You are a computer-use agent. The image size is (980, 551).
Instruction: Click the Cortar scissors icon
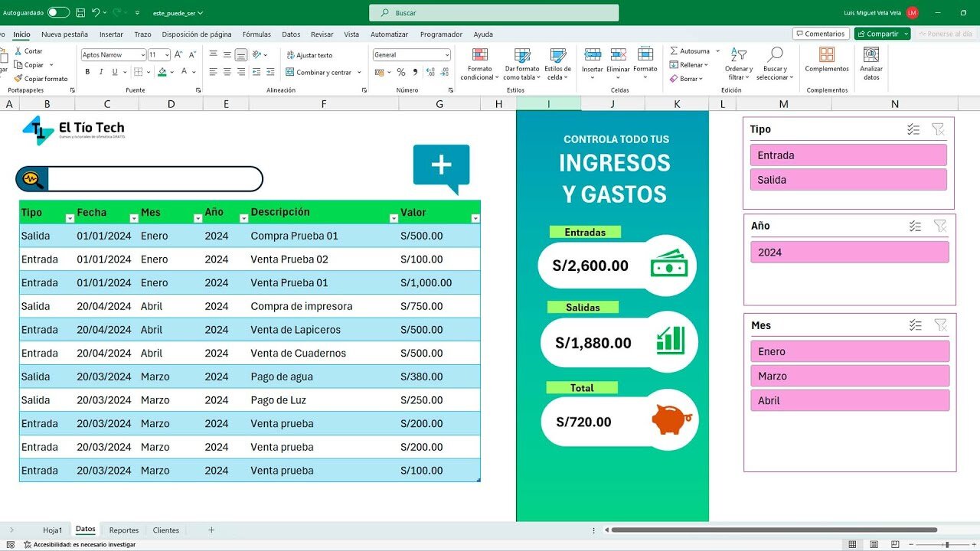pos(18,51)
